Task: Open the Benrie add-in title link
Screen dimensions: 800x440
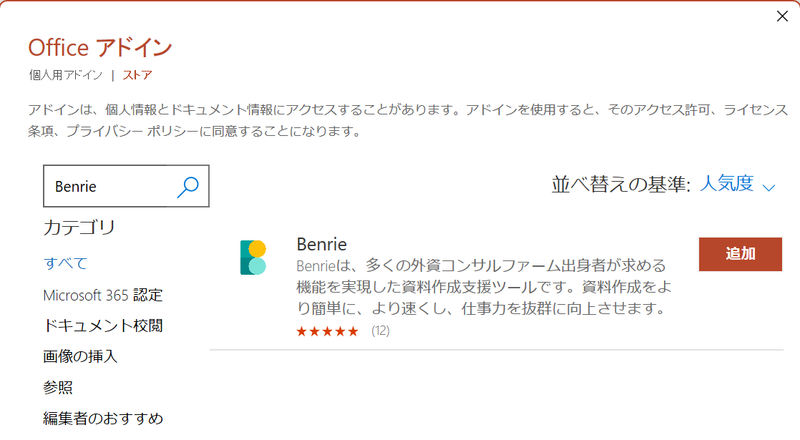Action: click(x=321, y=244)
